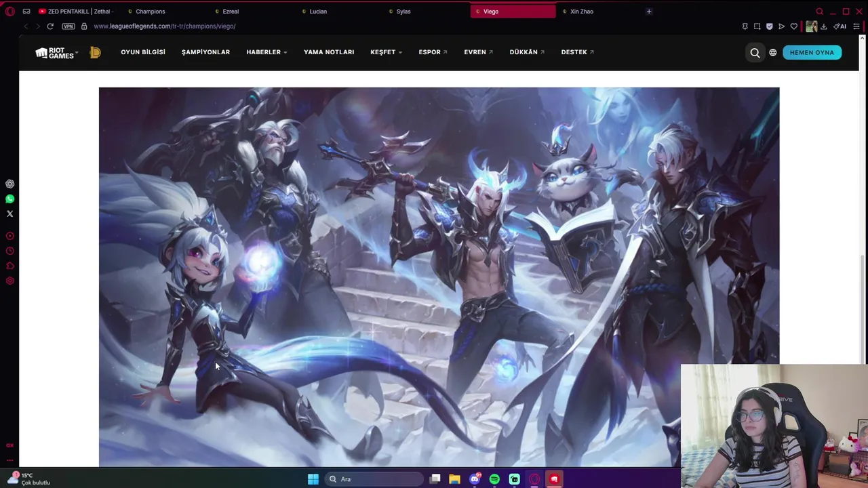Click the Viego skin splash art image
Viewport: 868px width, 488px height.
(x=439, y=277)
